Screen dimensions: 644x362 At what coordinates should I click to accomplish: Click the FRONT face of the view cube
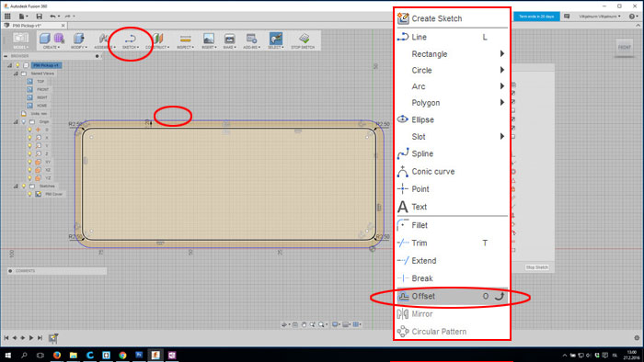pos(625,47)
